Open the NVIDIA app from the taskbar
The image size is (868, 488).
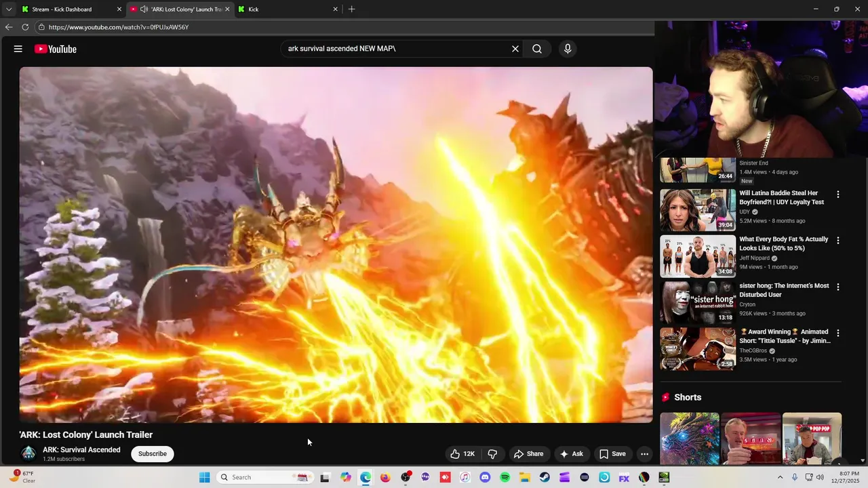(664, 477)
